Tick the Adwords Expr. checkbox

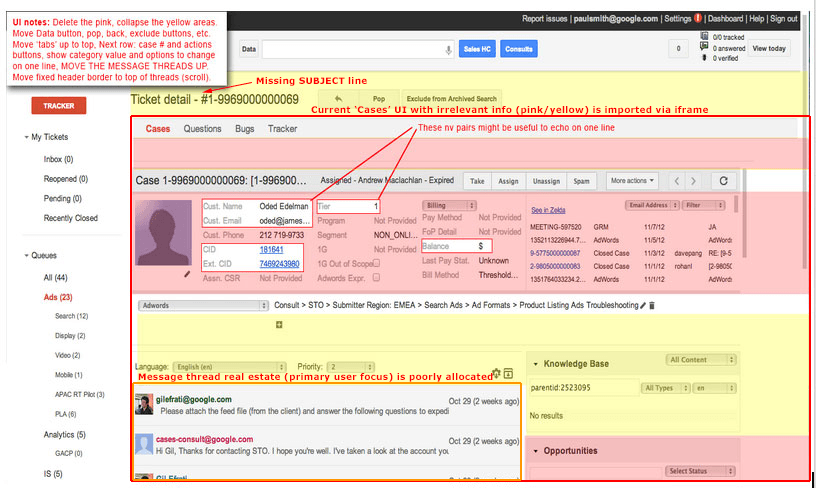point(376,278)
